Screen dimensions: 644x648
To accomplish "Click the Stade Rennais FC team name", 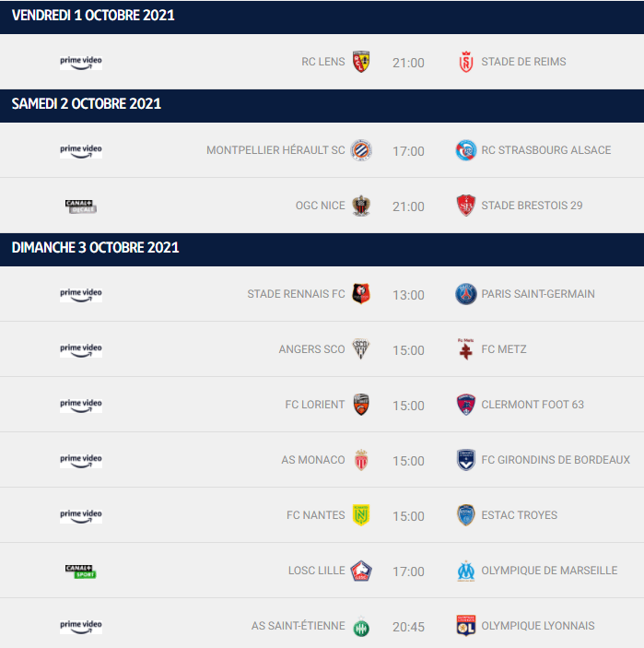I will click(x=296, y=294).
